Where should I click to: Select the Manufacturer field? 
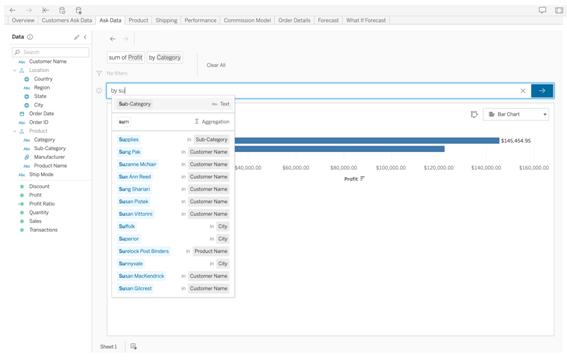point(49,157)
